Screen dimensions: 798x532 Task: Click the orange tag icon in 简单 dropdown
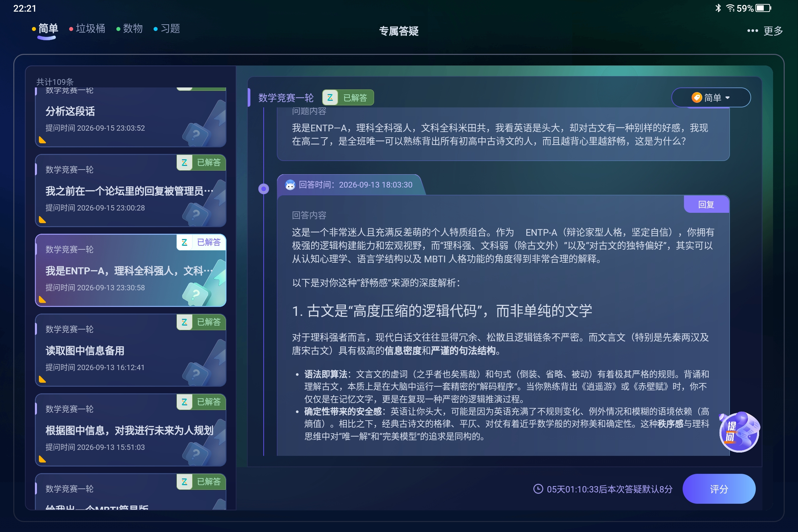(x=697, y=98)
